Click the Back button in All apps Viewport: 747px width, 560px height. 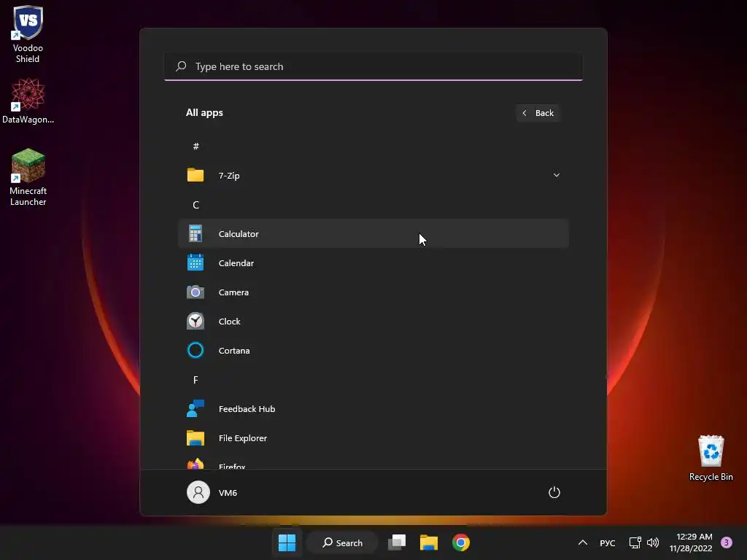point(538,113)
